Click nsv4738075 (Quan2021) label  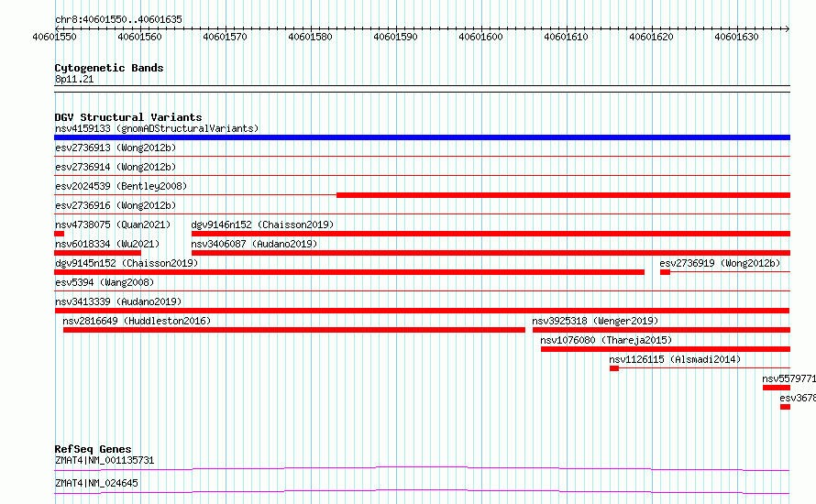click(113, 225)
